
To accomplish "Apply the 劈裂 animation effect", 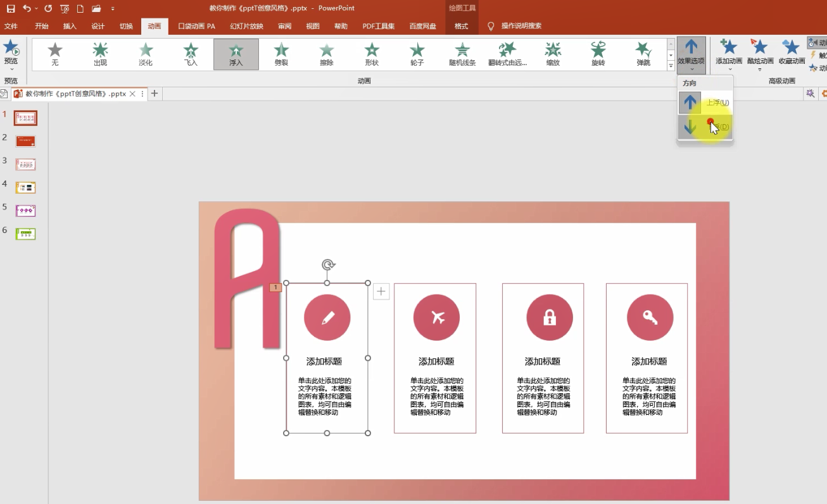I will (x=281, y=54).
